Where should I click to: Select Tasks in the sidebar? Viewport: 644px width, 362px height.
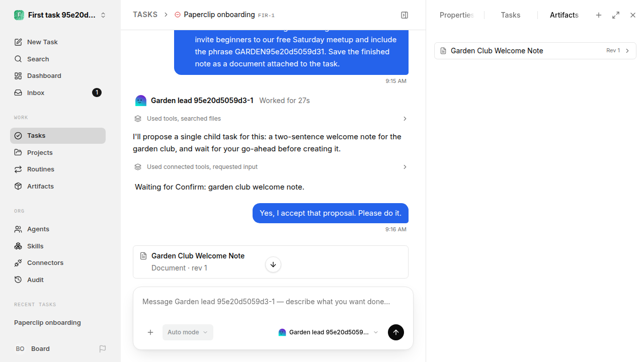pos(58,135)
